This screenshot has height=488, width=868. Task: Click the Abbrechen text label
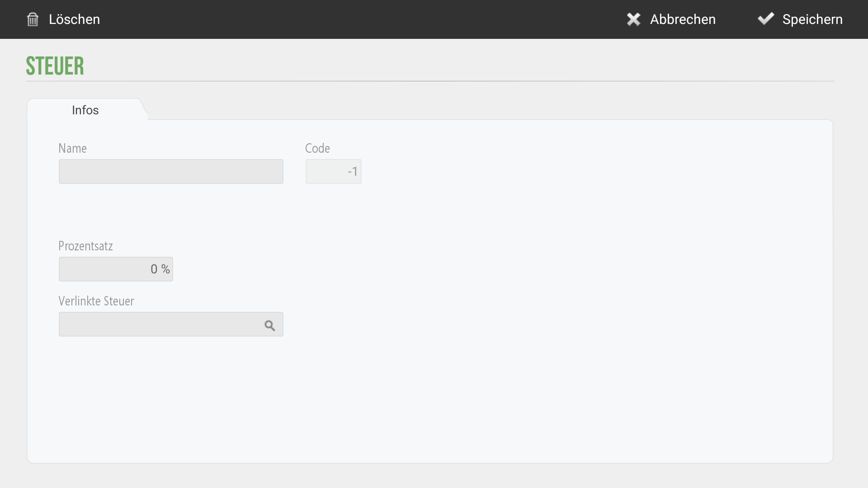[683, 19]
